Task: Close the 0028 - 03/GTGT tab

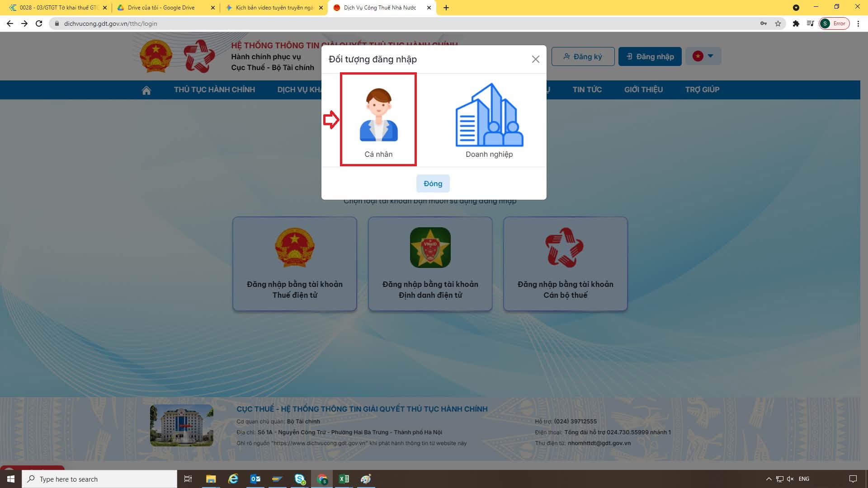Action: tap(105, 8)
